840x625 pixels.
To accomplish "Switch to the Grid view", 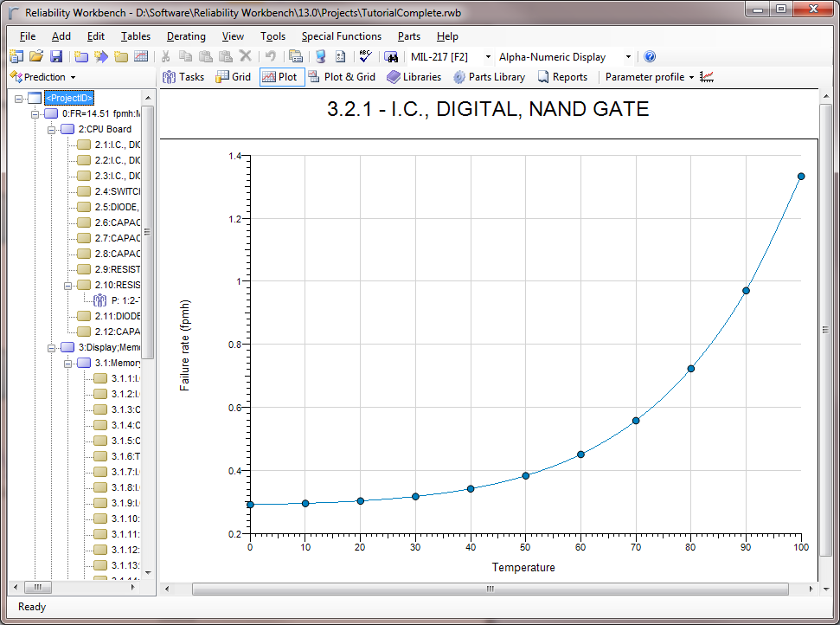I will (x=232, y=76).
